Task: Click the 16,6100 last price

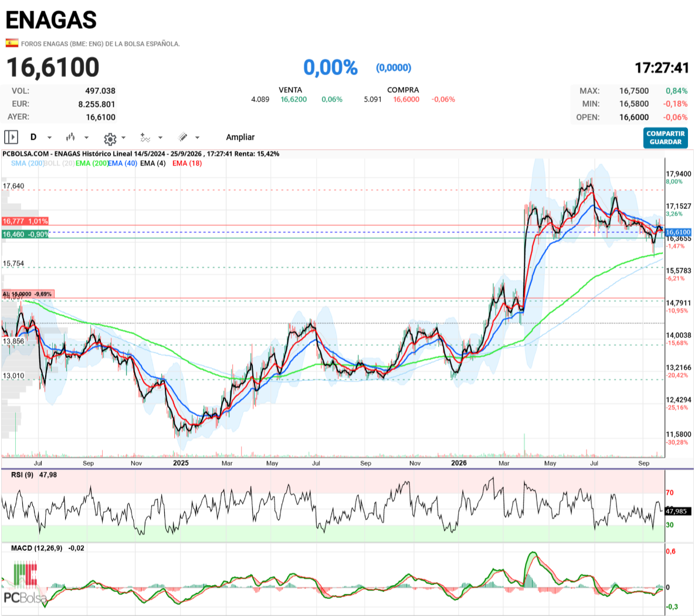Action: tap(53, 67)
